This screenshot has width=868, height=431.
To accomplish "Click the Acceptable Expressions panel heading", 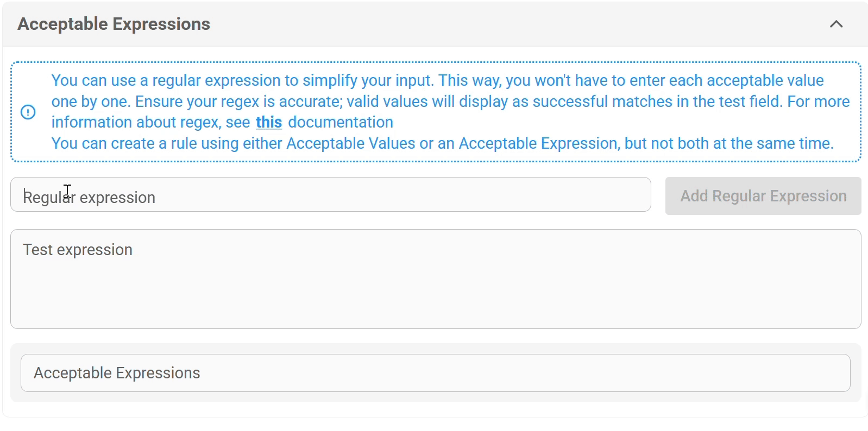I will click(114, 24).
